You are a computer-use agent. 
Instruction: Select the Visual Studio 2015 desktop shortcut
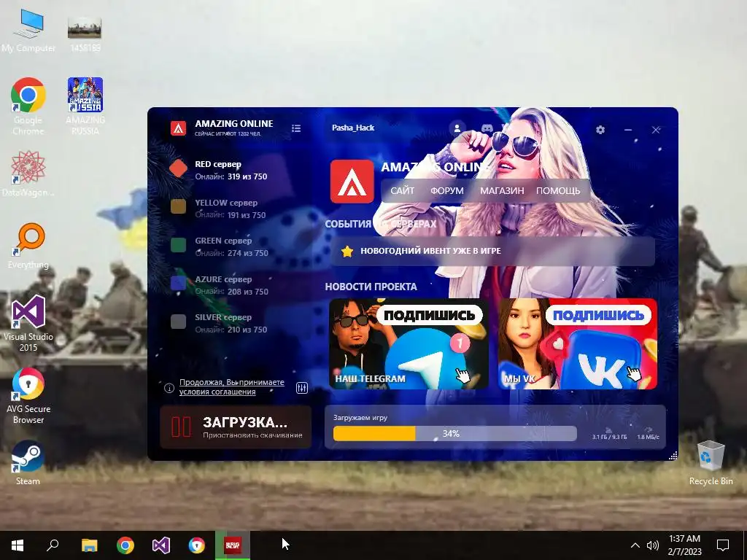point(28,324)
